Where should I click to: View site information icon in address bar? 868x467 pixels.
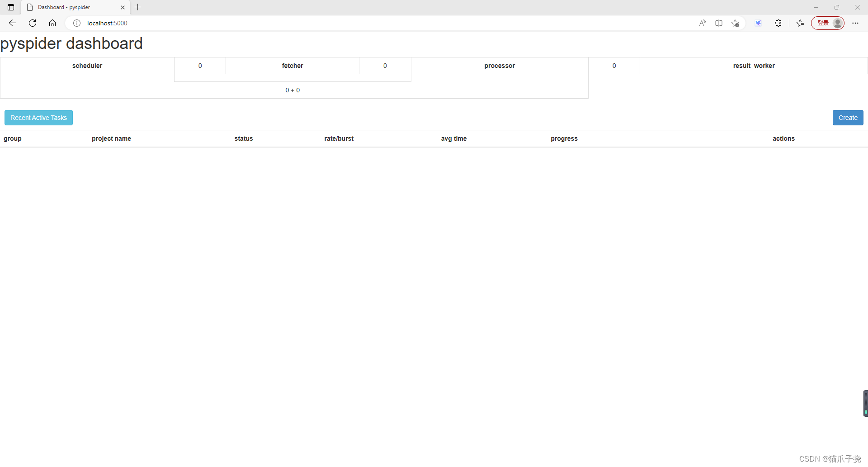tap(77, 23)
